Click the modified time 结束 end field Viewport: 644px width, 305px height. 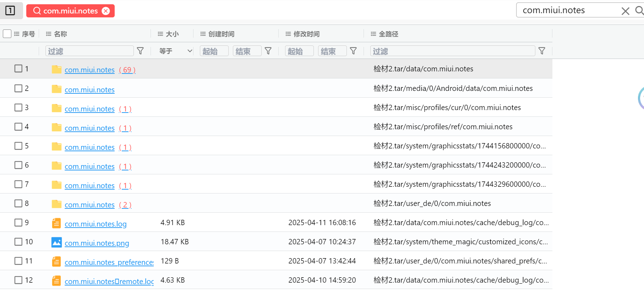coord(332,51)
